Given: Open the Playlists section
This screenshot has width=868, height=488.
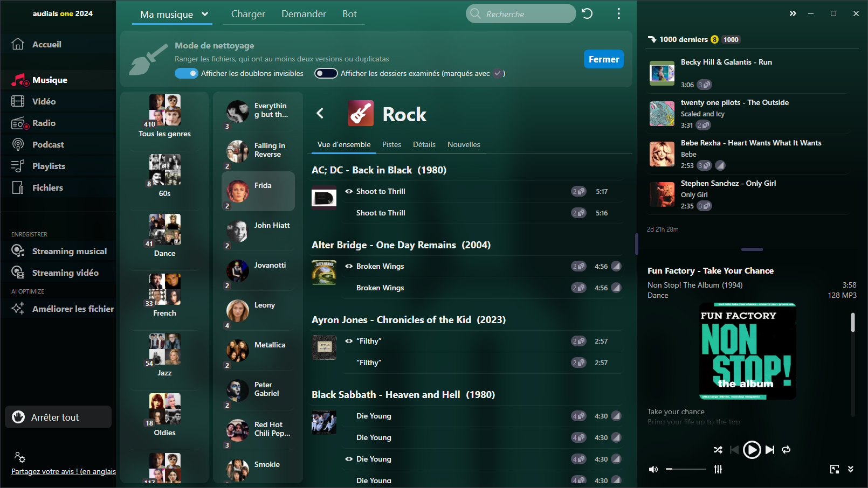Looking at the screenshot, I should pyautogui.click(x=58, y=166).
